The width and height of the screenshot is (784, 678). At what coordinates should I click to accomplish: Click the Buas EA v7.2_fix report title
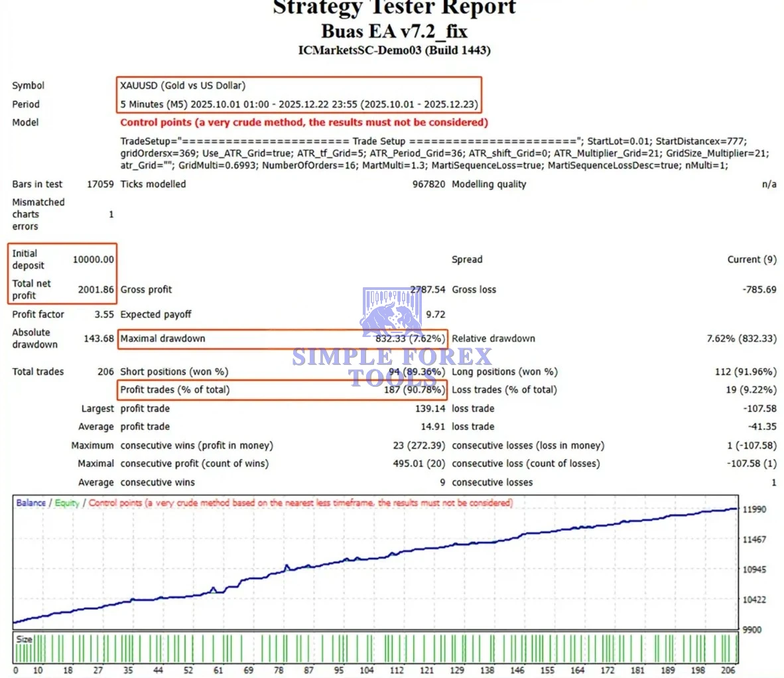click(x=394, y=31)
